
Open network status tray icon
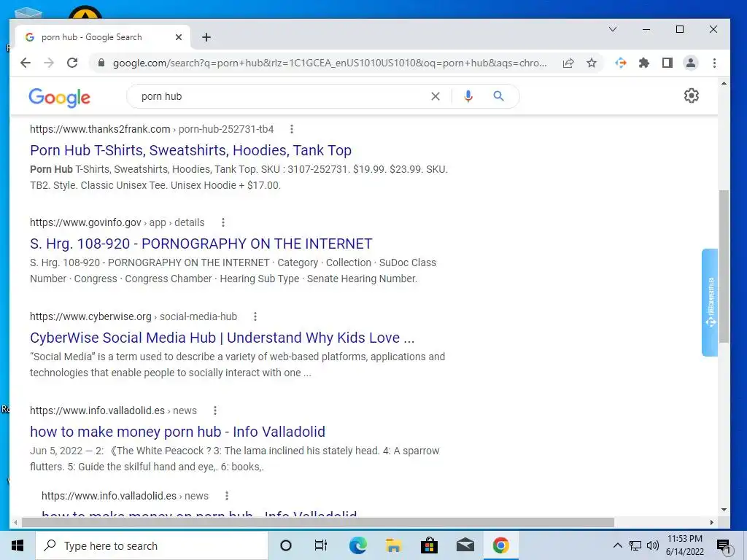(635, 545)
